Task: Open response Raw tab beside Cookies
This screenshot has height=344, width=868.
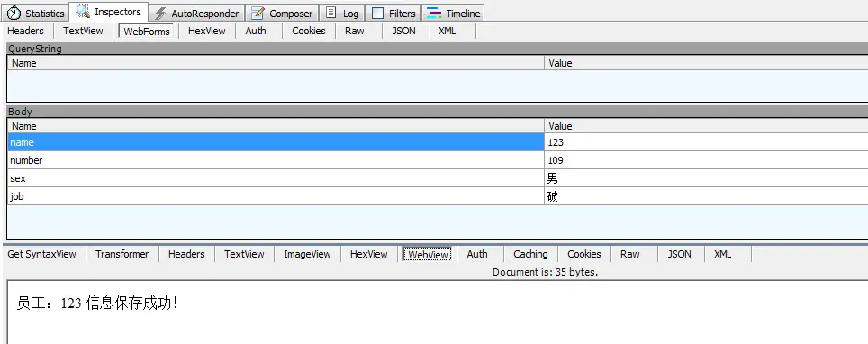Action: pos(630,254)
